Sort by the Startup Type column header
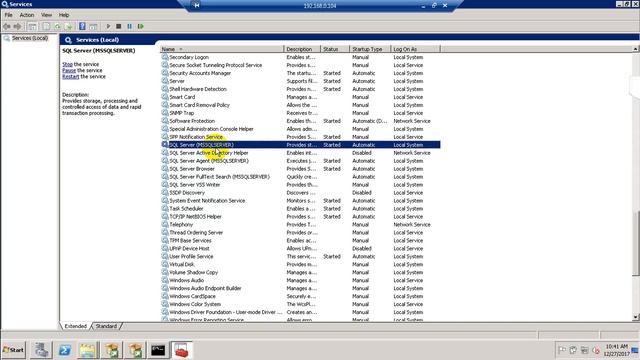 click(x=370, y=49)
